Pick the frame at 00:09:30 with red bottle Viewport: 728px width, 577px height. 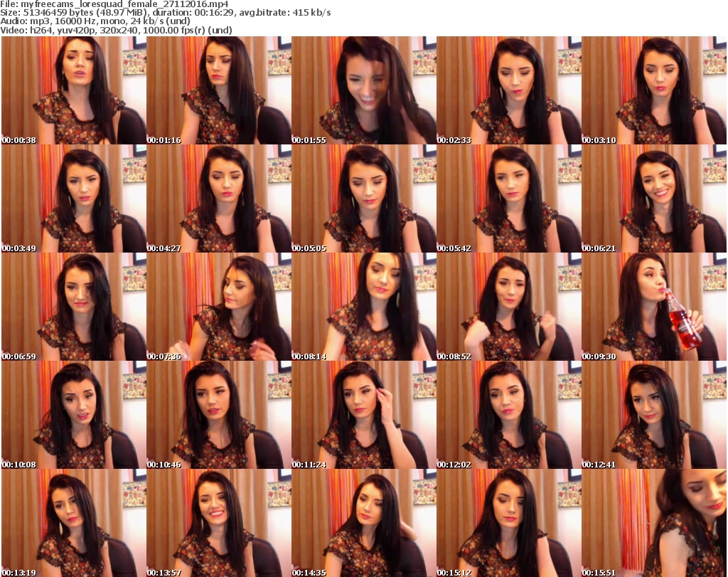[654, 307]
